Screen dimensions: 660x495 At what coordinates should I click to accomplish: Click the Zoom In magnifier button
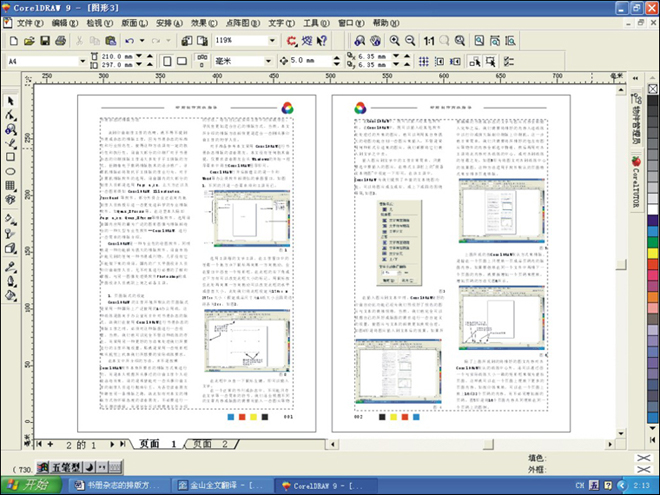[394, 40]
